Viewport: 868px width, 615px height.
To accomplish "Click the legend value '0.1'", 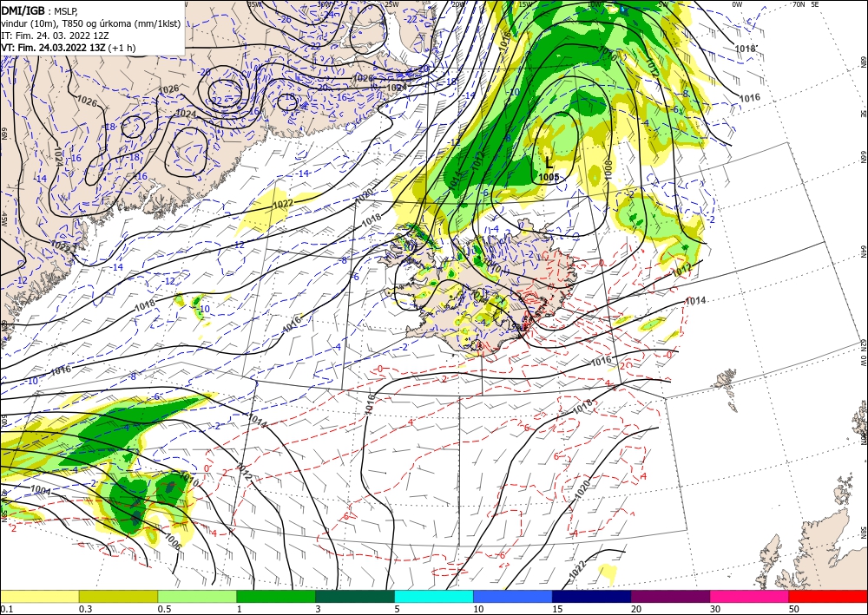I will click(5, 609).
